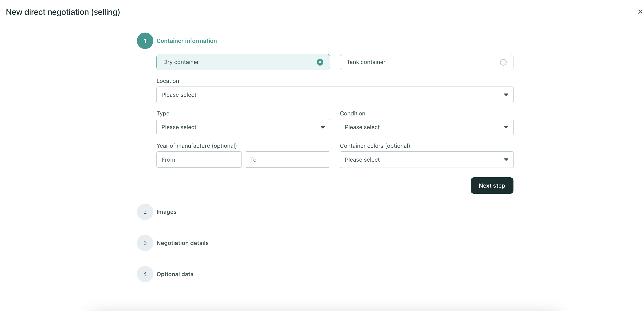Click the Images step title
644x311 pixels.
(166, 212)
